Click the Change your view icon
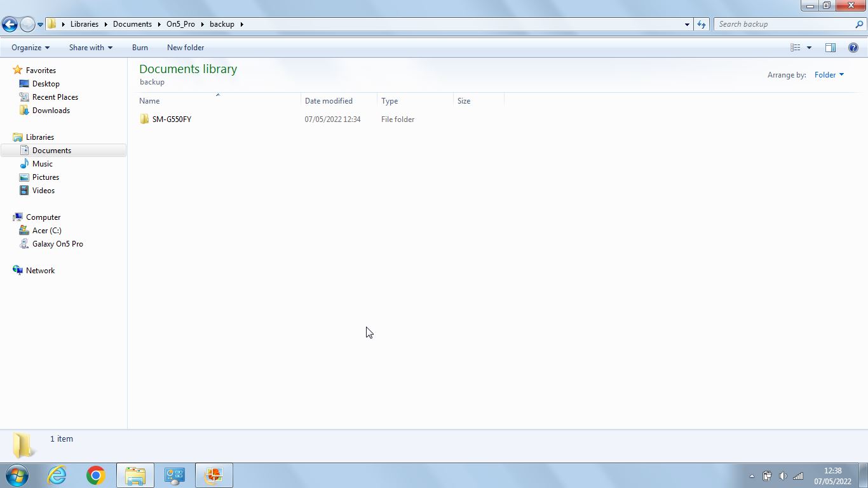 tap(795, 48)
